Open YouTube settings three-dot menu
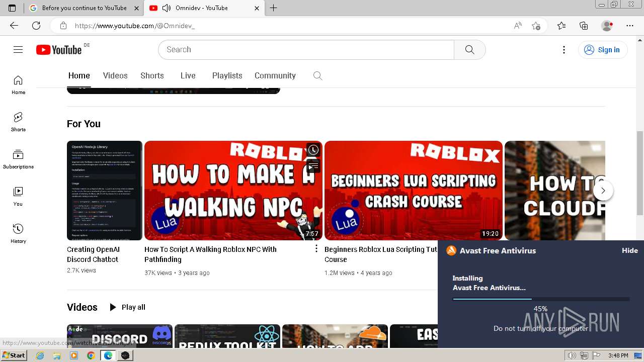The image size is (644, 362). 564,49
